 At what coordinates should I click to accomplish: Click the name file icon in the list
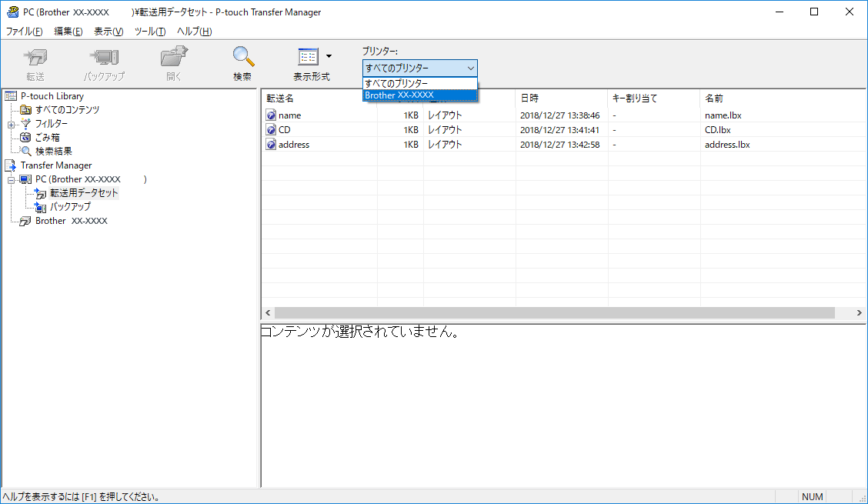(x=271, y=115)
